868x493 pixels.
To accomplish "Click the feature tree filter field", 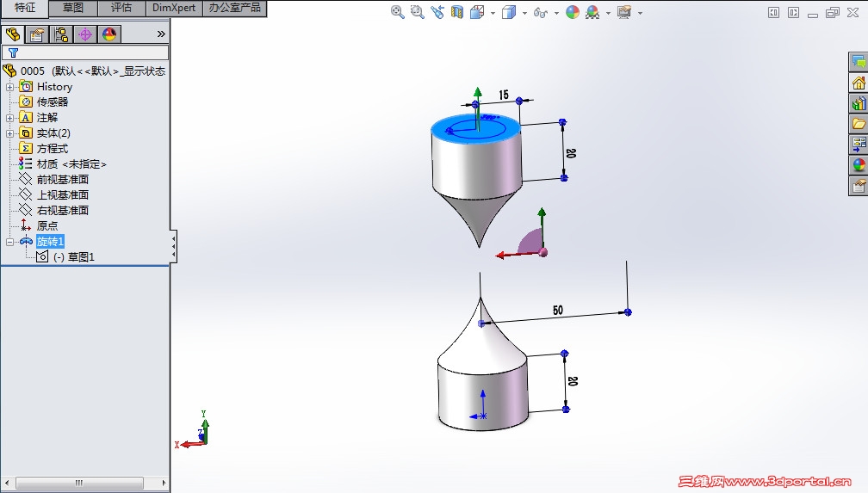I will click(85, 52).
